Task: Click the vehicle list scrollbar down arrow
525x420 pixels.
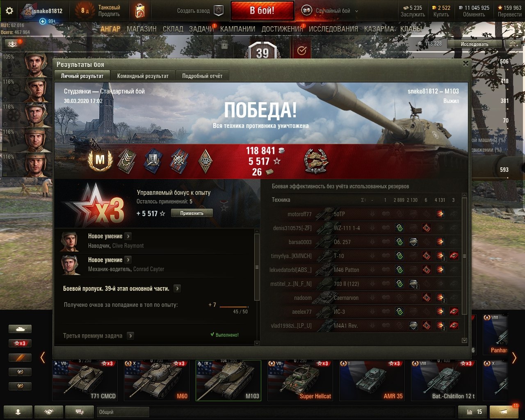Action: (464, 340)
